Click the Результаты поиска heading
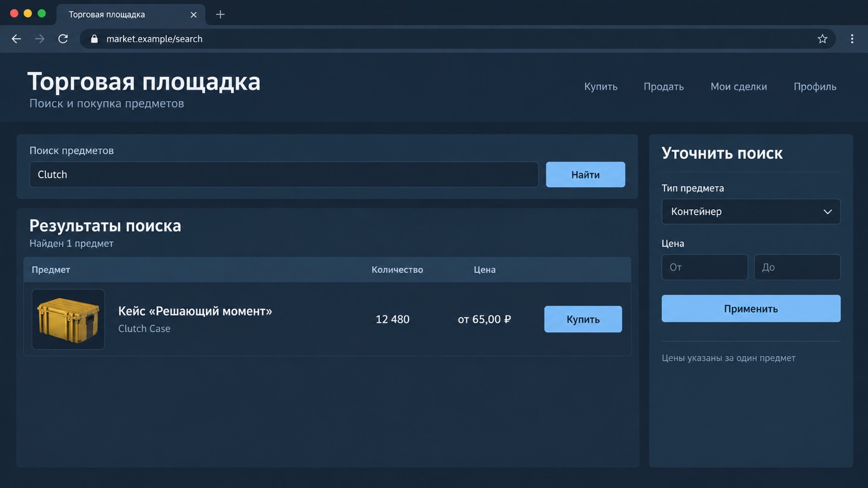Image resolution: width=868 pixels, height=488 pixels. [105, 226]
